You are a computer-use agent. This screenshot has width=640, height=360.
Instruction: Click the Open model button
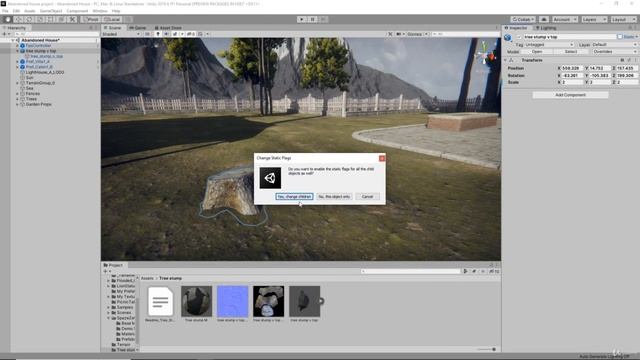[537, 52]
